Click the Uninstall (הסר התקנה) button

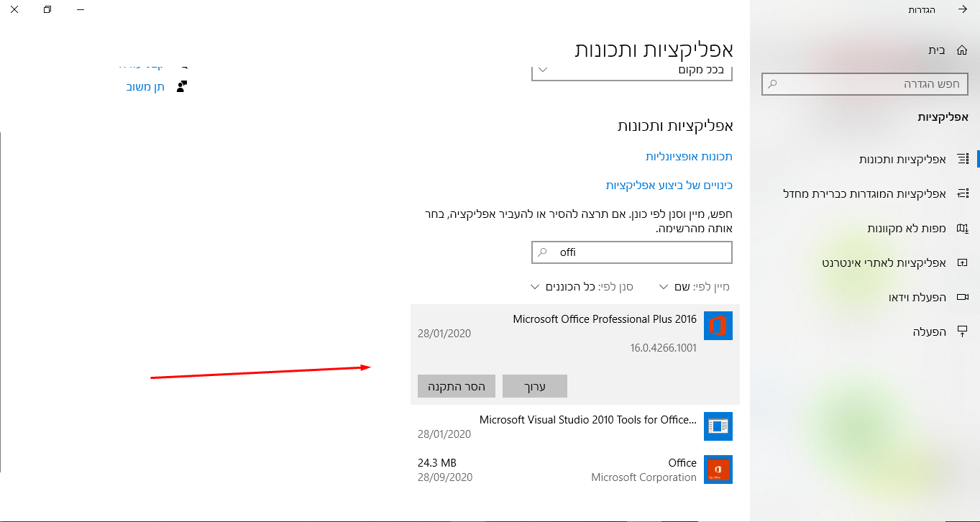457,386
